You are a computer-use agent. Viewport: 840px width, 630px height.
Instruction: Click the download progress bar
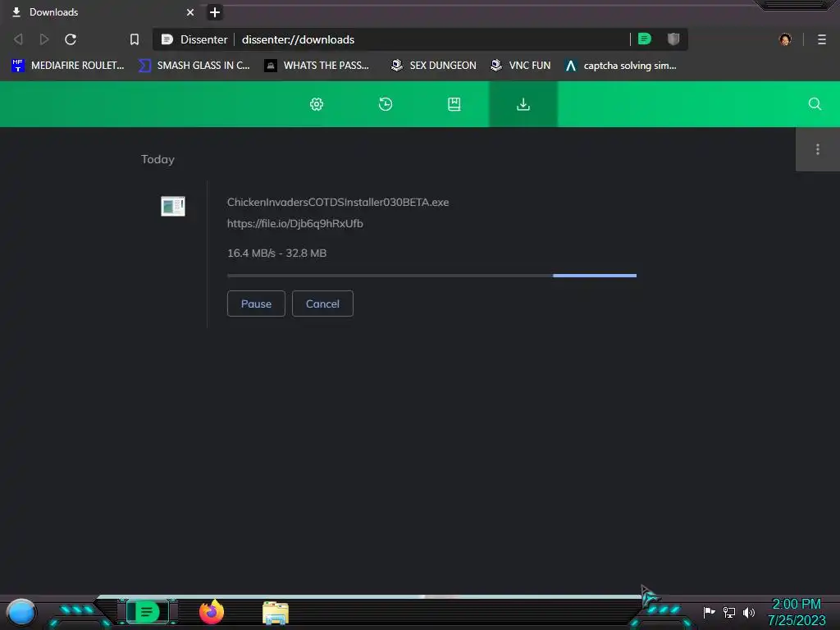tap(431, 276)
